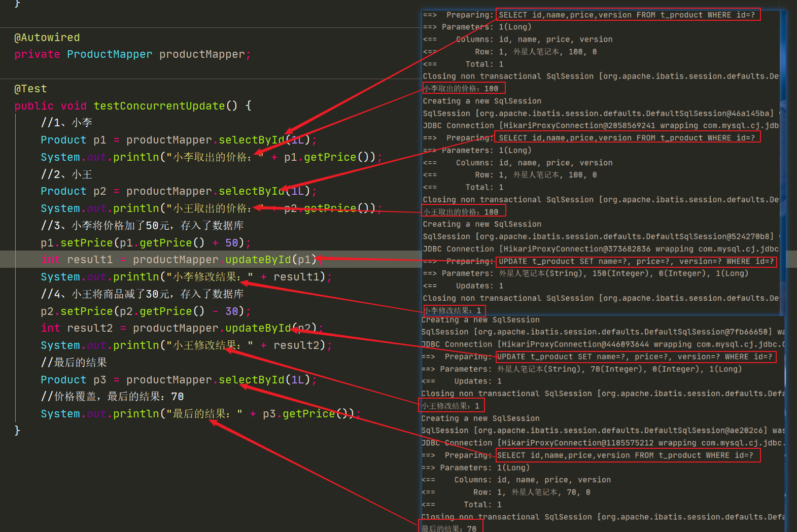Viewport: 797px width, 532px height.
Task: Select the println line using p3.getPrice()
Action: click(x=200, y=414)
